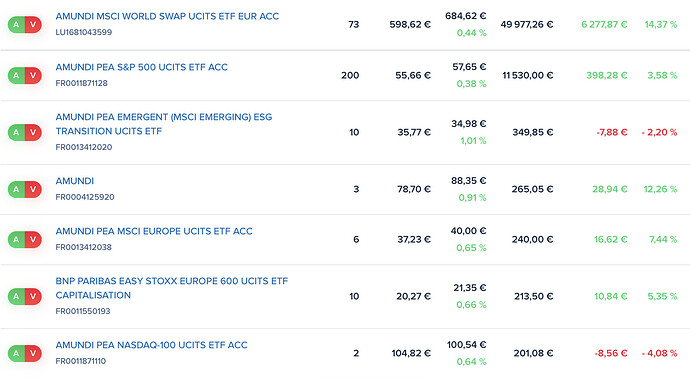Click A buy button for Amundi PEA Nasdaq-100
This screenshot has height=378, width=690.
coord(16,353)
